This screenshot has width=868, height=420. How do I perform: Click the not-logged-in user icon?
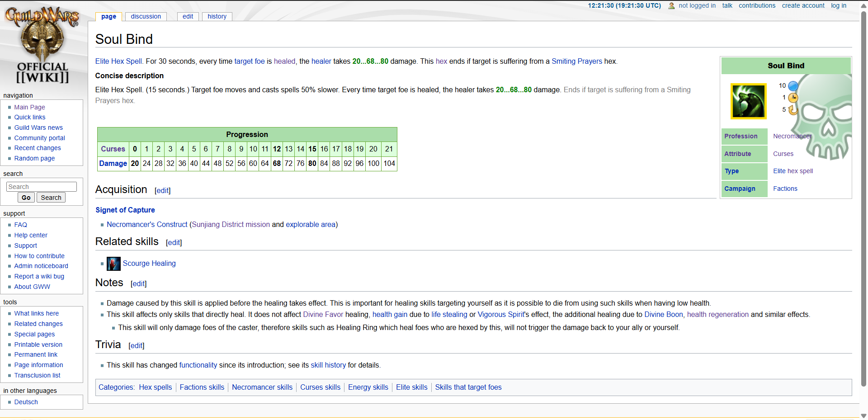tap(671, 6)
